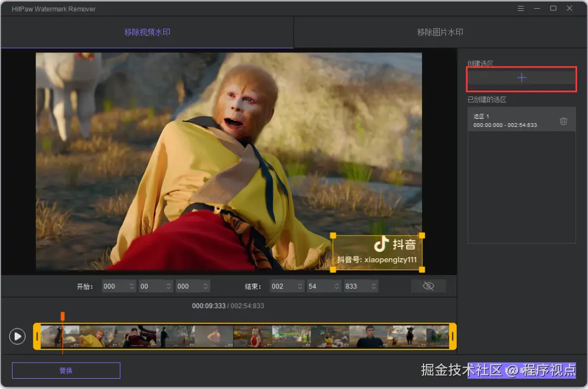Click the current time 000:09:333 readout
The image size is (588, 389).
[x=209, y=306]
